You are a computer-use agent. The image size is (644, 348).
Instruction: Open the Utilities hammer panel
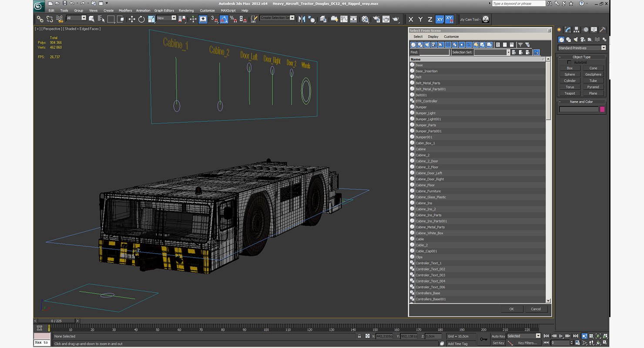point(603,30)
